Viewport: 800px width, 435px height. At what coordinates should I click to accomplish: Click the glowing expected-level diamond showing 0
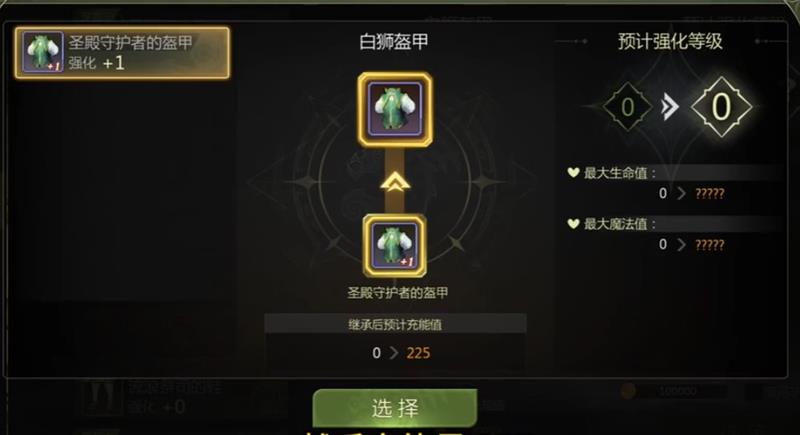point(721,107)
